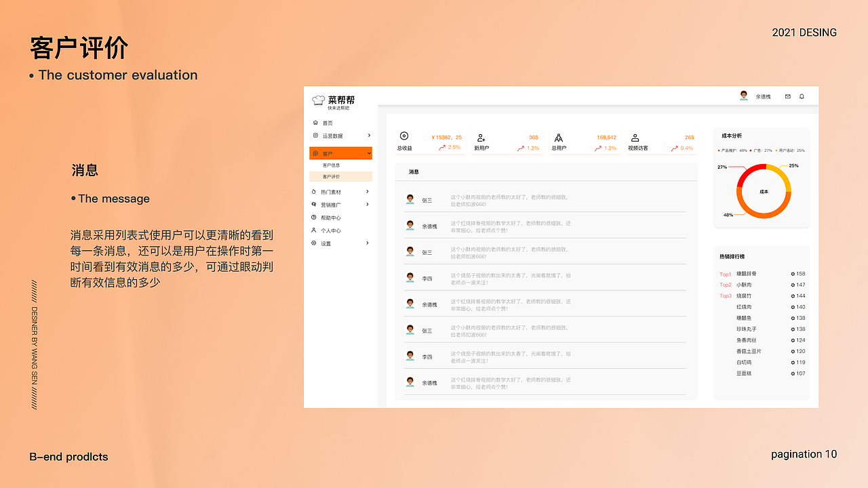Click the 个人中心 person icon
868x488 pixels.
point(314,230)
